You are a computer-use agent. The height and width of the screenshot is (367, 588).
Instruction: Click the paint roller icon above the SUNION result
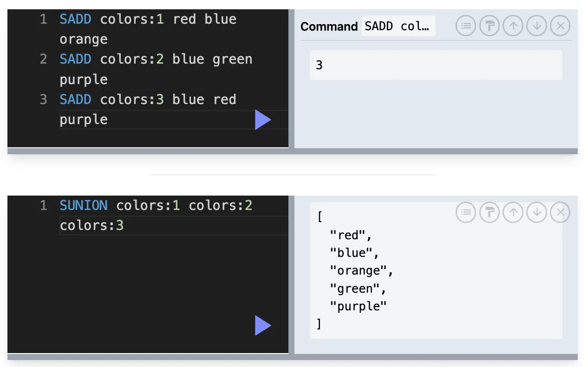coord(490,212)
